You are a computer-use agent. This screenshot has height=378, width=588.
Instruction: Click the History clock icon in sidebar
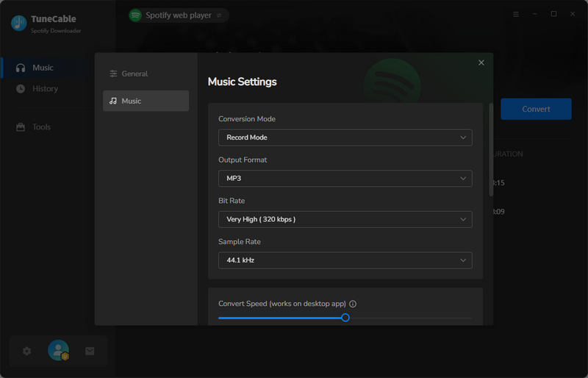click(21, 89)
